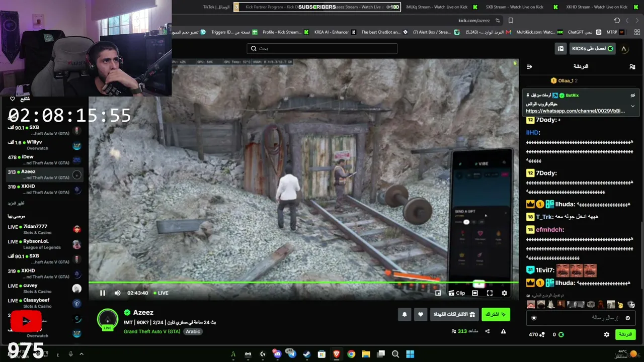
Task: Bookmark this page in the address bar
Action: pyautogui.click(x=511, y=21)
